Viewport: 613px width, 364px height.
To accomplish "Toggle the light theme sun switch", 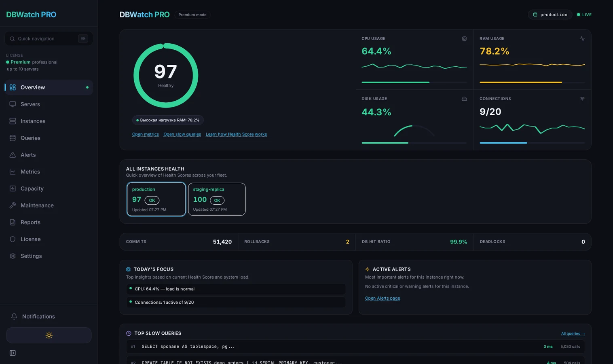I will pyautogui.click(x=49, y=335).
